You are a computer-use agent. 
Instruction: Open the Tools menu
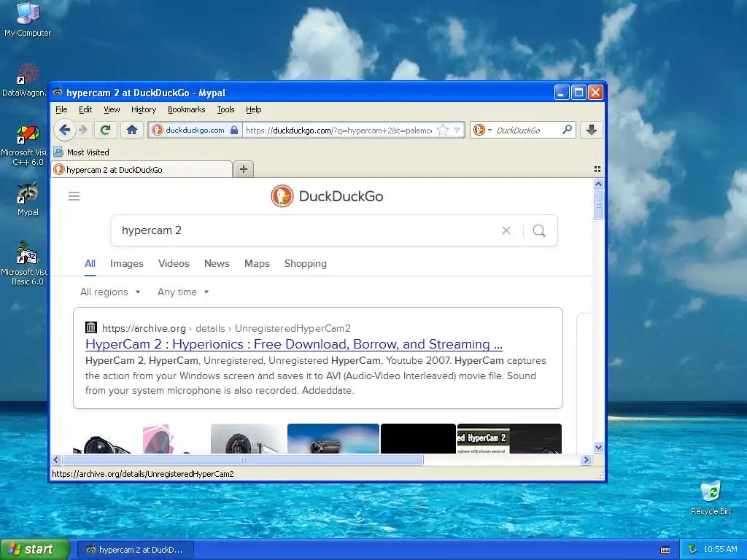pos(225,109)
